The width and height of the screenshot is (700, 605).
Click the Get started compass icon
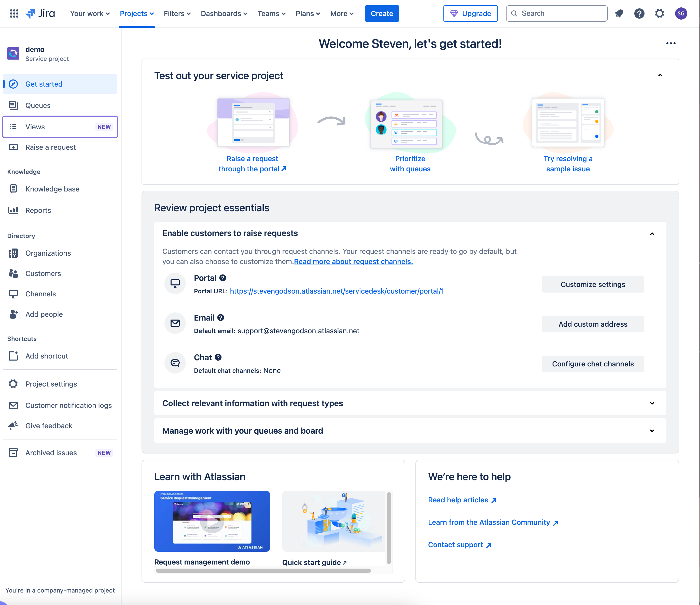tap(13, 84)
